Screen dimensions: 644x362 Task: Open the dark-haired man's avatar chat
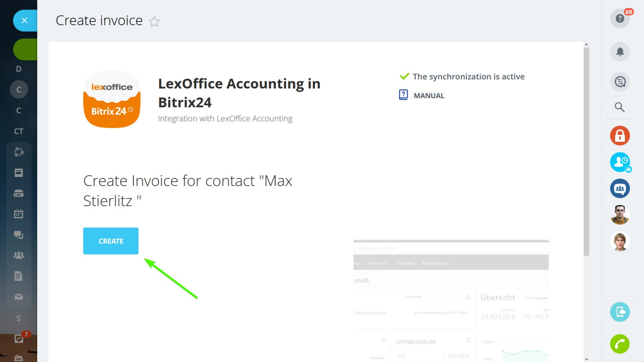click(x=620, y=215)
